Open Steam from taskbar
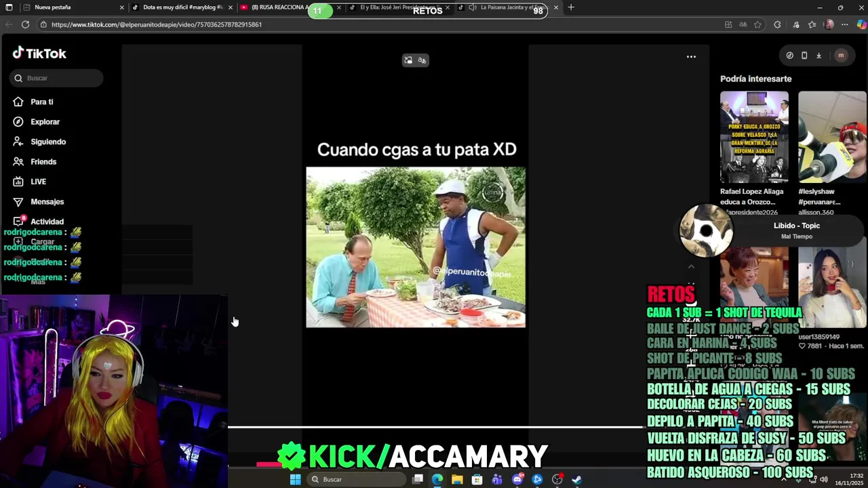This screenshot has width=868, height=488. pyautogui.click(x=577, y=479)
